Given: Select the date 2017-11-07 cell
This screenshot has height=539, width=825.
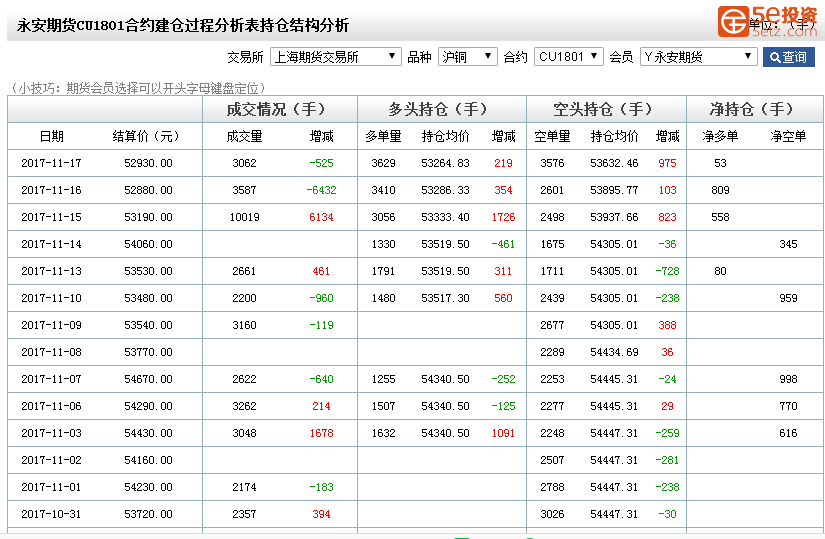Looking at the screenshot, I should point(52,379).
